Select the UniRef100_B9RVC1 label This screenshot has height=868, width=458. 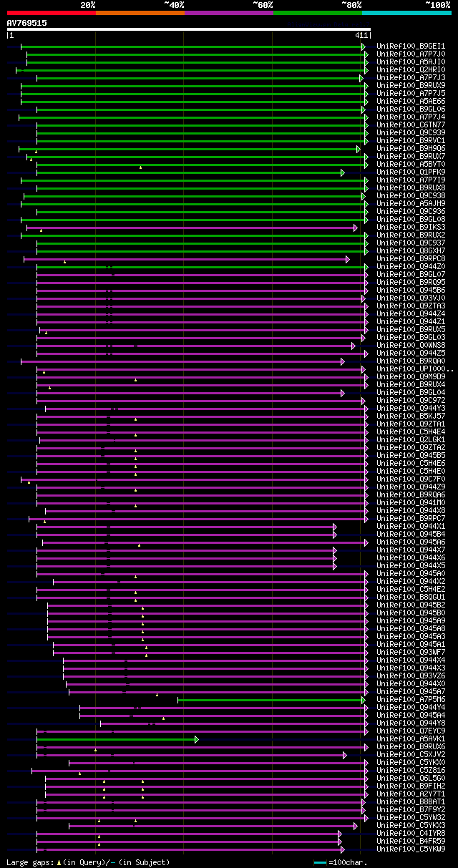point(411,141)
